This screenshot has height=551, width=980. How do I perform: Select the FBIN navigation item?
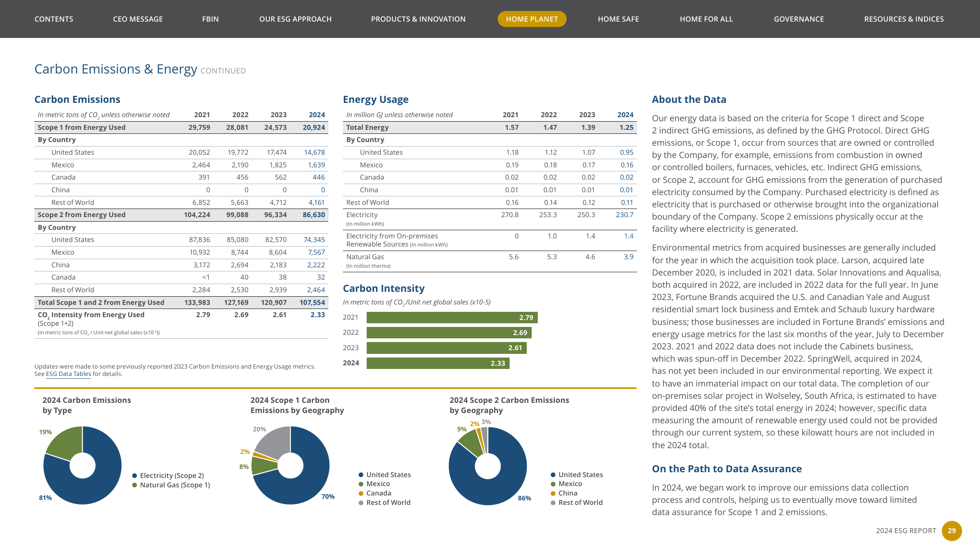coord(210,19)
